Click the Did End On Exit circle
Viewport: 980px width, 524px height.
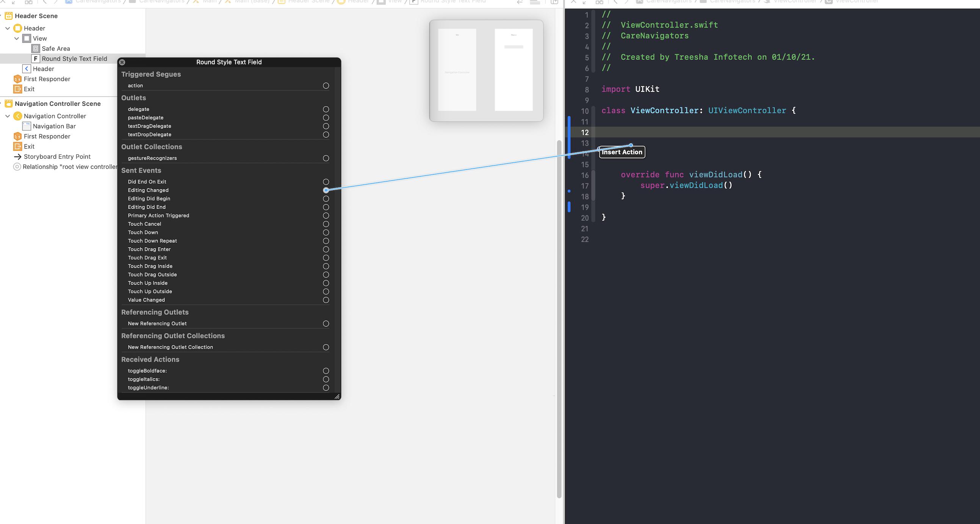pos(326,182)
